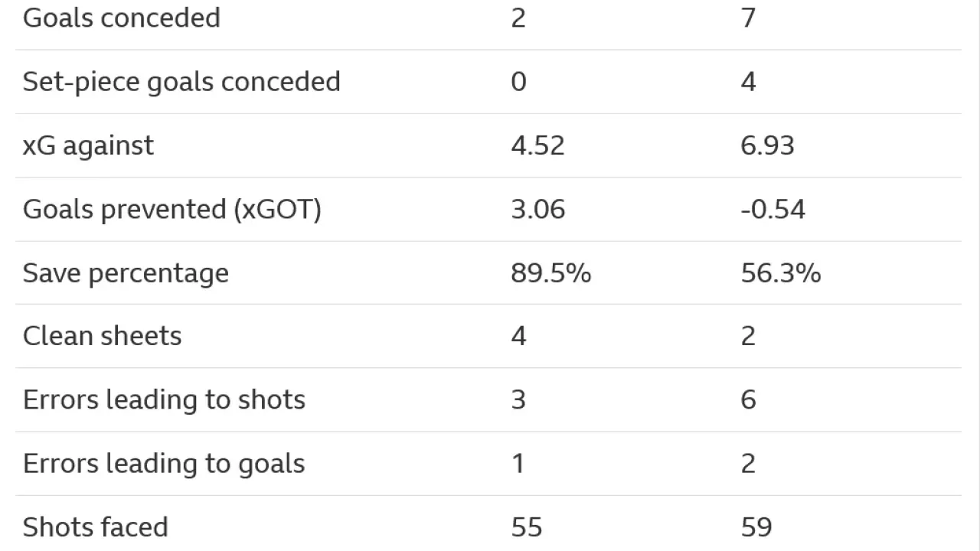Select the "Goals prevented (xGOT)" label
Screen dimensions: 980x551
point(171,209)
